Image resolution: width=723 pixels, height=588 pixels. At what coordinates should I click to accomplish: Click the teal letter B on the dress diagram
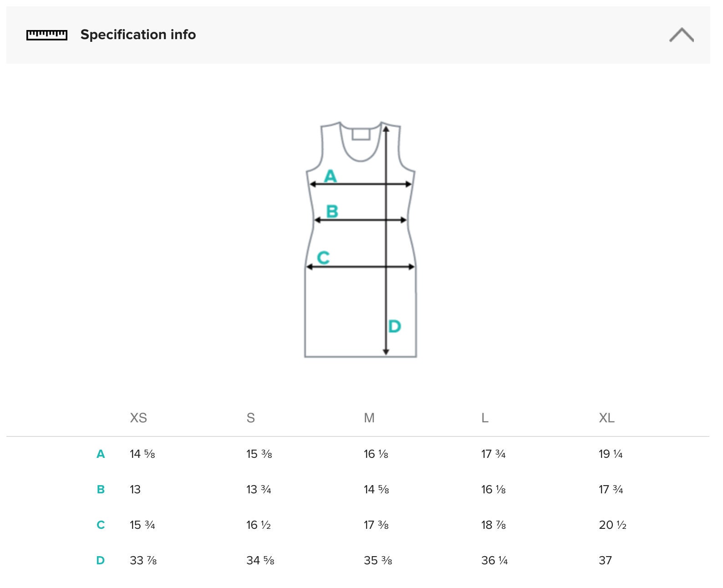332,211
